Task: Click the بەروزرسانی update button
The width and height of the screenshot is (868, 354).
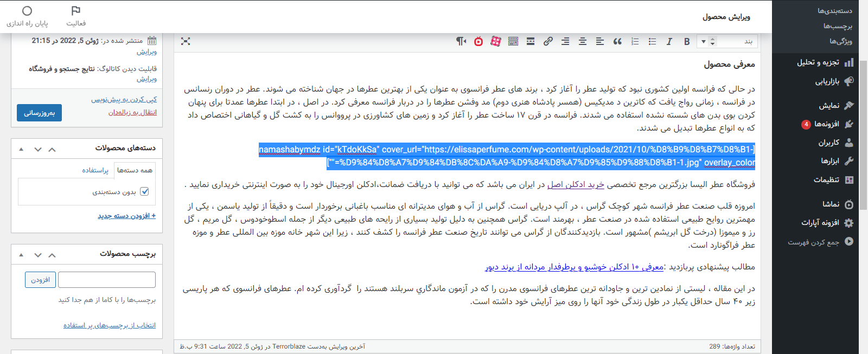Action: (x=39, y=113)
